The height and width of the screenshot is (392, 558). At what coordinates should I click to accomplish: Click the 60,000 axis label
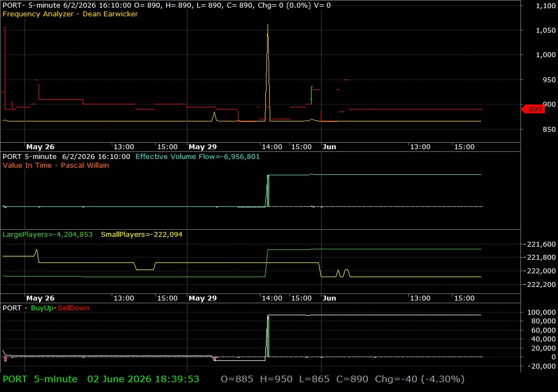tap(543, 330)
